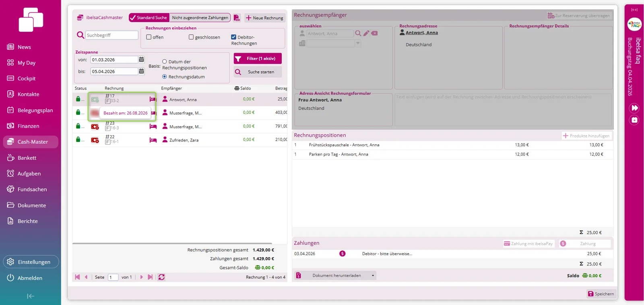Expand the company dropdown under auswählen
Image resolution: width=644 pixels, height=305 pixels.
point(358,43)
